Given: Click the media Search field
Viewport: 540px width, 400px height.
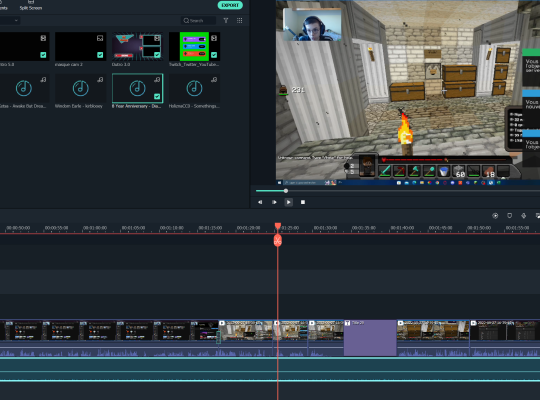Looking at the screenshot, I should click(199, 21).
